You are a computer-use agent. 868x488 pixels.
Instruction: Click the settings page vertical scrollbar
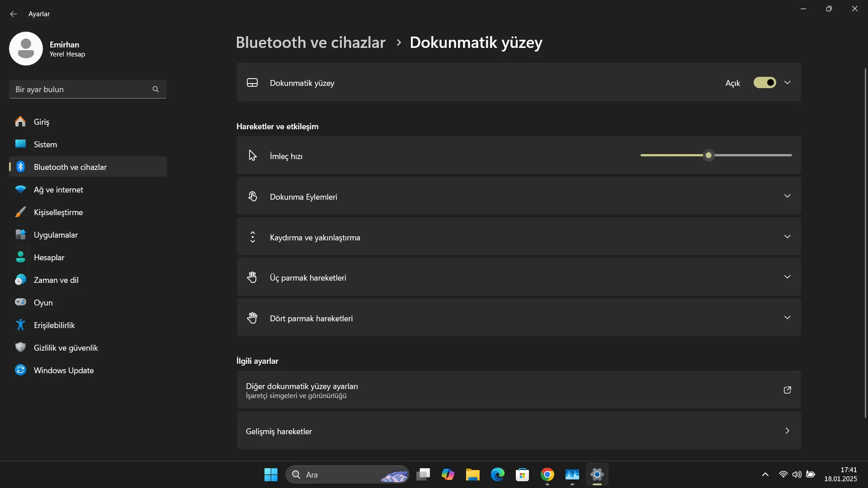point(865,243)
